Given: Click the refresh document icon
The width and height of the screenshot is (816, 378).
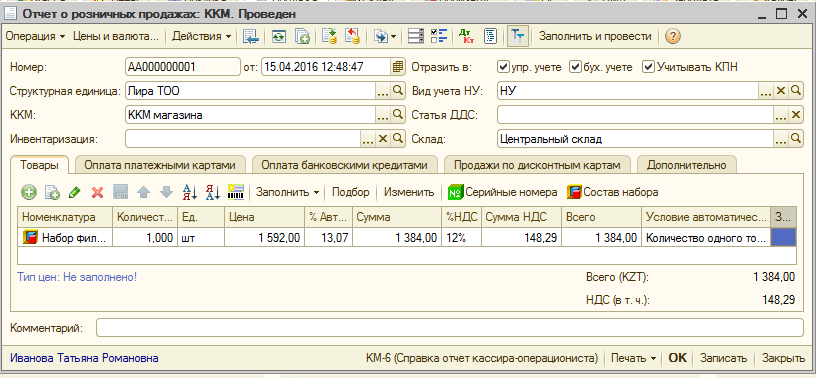Looking at the screenshot, I should [279, 36].
